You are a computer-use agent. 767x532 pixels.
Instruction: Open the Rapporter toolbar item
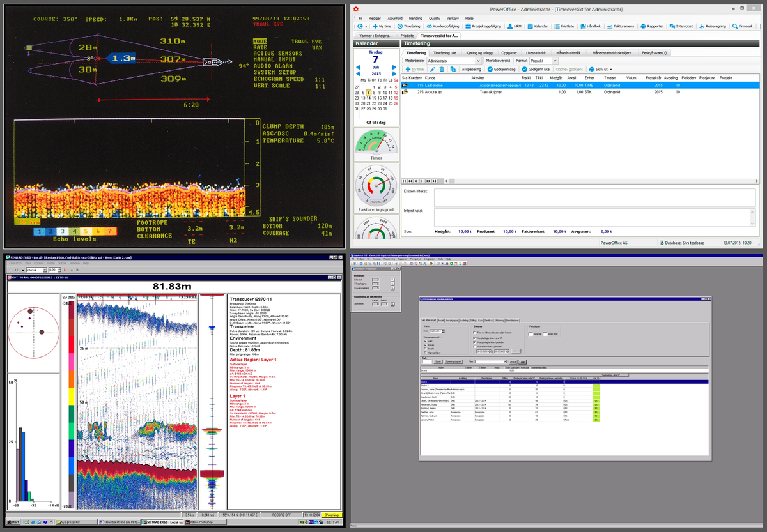651,26
